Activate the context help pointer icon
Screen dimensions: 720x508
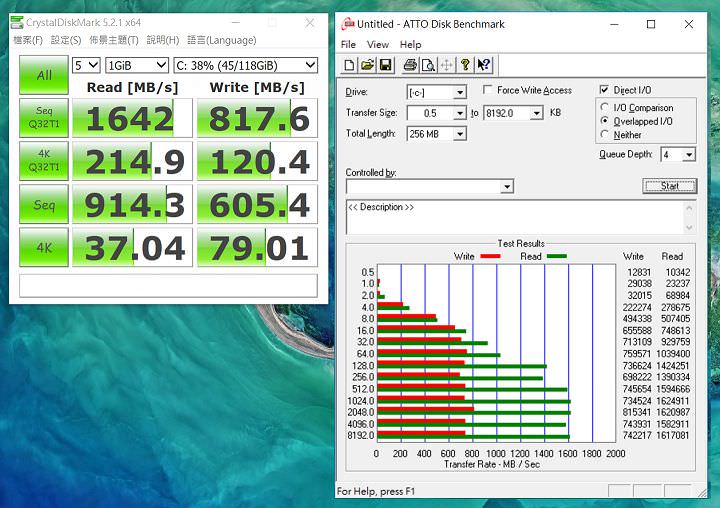click(x=484, y=65)
